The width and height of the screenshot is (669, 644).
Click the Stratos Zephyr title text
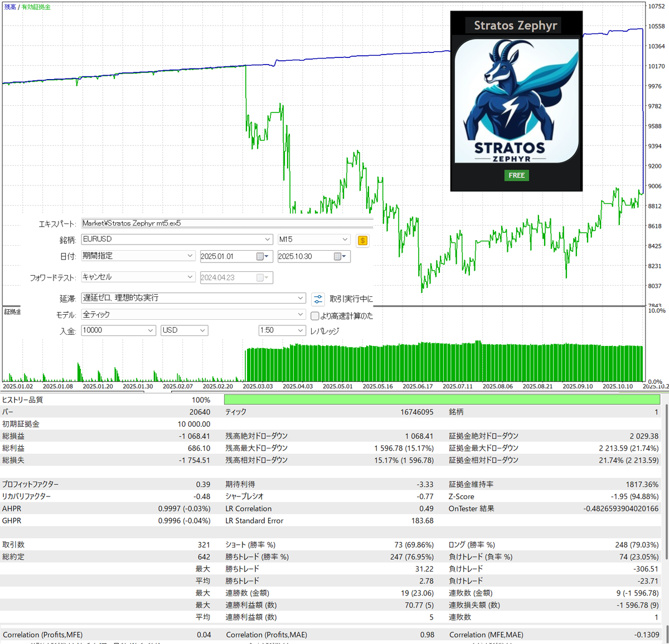point(516,26)
